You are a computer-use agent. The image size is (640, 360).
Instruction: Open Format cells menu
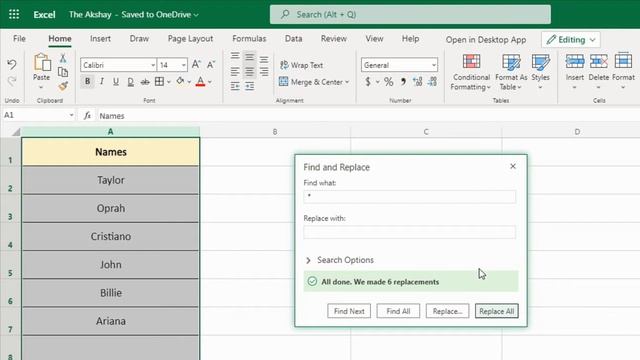pos(623,71)
